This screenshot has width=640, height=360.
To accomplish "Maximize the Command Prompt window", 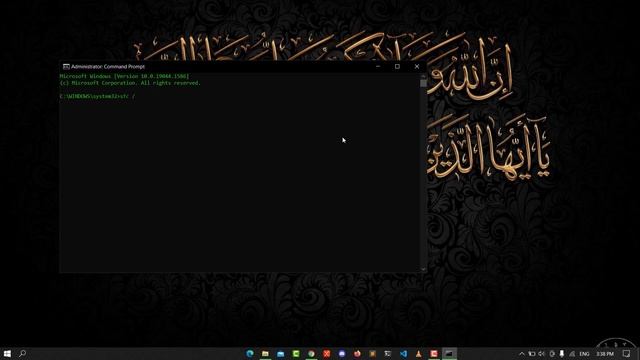I will [397, 66].
